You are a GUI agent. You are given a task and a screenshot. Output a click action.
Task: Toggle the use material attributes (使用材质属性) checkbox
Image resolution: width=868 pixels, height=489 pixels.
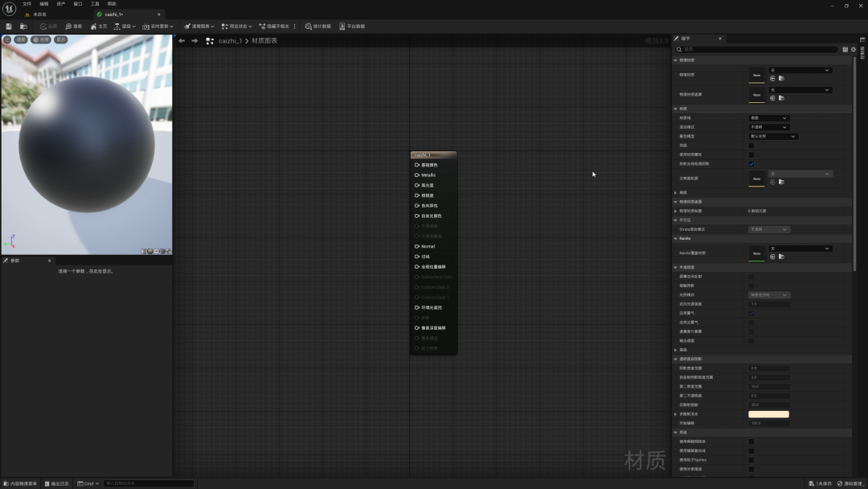point(751,154)
